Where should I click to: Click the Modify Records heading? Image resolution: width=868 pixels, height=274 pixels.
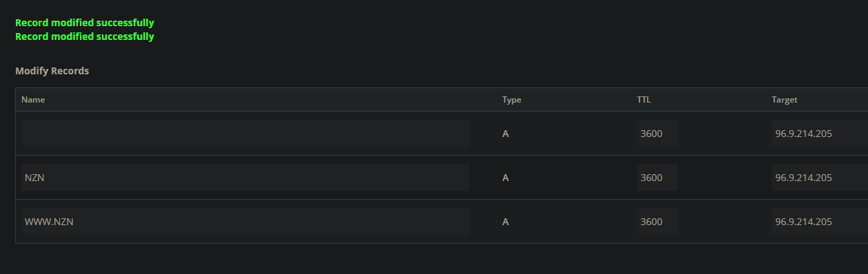click(x=52, y=71)
